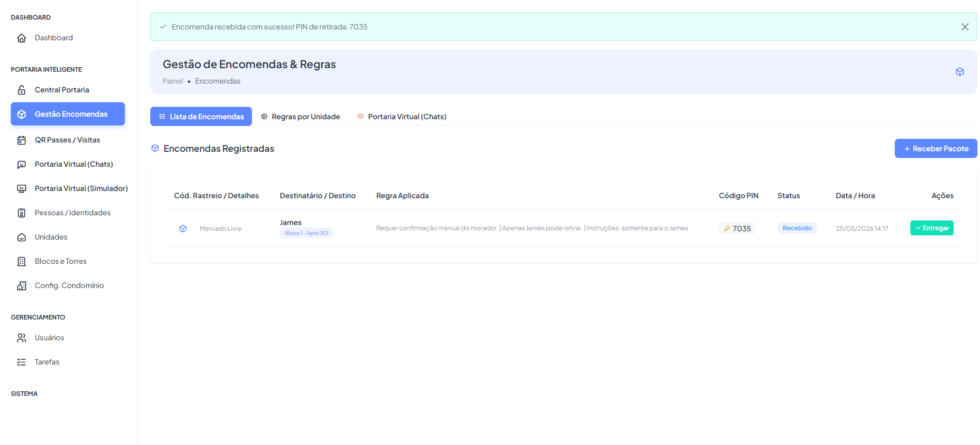Open Pessoas / Identidades badge icon
Screen dimensions: 980x445
point(22,213)
